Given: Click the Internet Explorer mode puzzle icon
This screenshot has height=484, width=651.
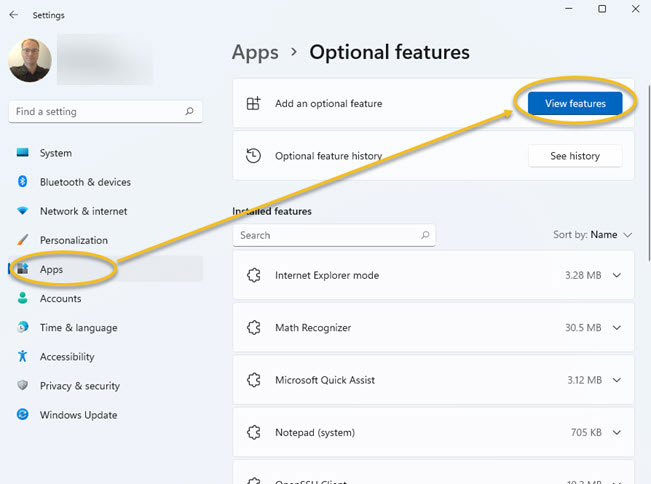Looking at the screenshot, I should [253, 275].
